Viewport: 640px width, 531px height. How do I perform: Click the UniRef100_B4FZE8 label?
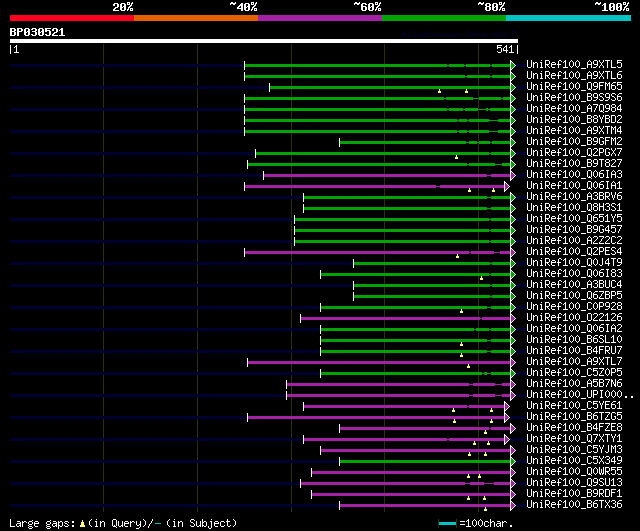pyautogui.click(x=574, y=428)
